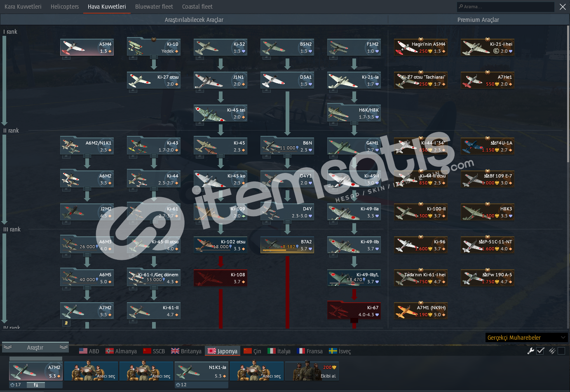The image size is (570, 392).
Task: Expand the Ki-67 4.0-4.3 group
Action: coord(354,311)
